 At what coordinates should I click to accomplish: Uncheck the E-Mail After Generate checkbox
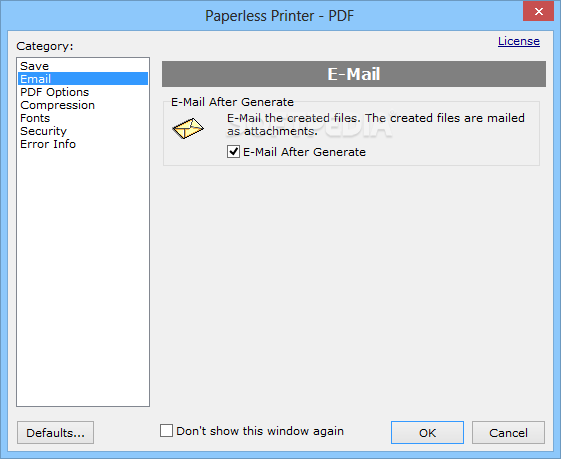pyautogui.click(x=233, y=152)
